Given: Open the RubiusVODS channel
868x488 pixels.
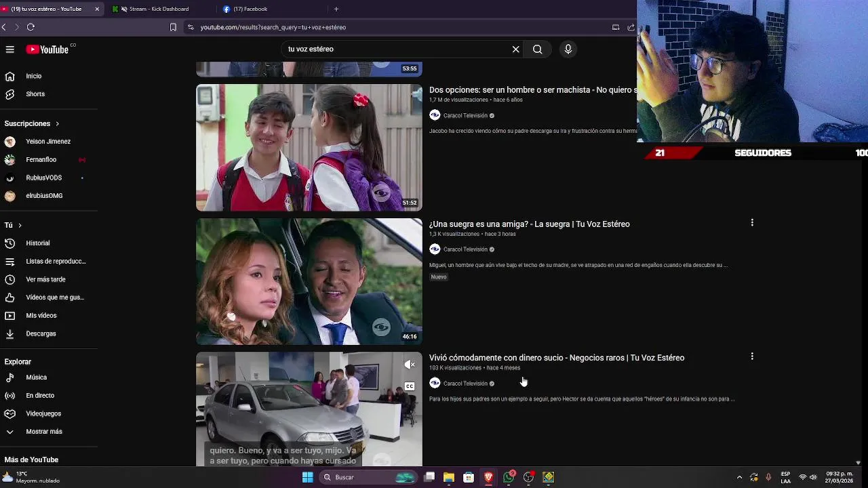Looking at the screenshot, I should [x=43, y=178].
